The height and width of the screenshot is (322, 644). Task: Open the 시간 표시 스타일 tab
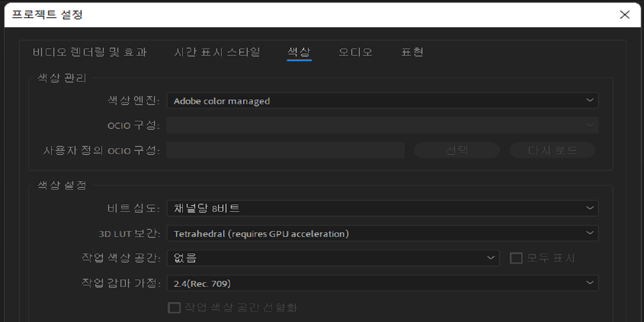click(218, 52)
